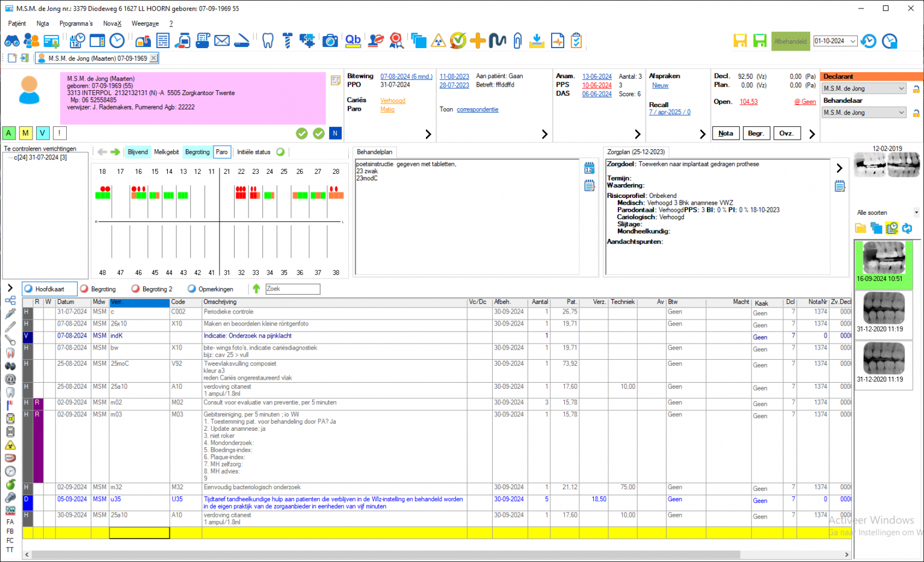This screenshot has width=924, height=562.
Task: Click the camera icon in toolbar
Action: [330, 41]
